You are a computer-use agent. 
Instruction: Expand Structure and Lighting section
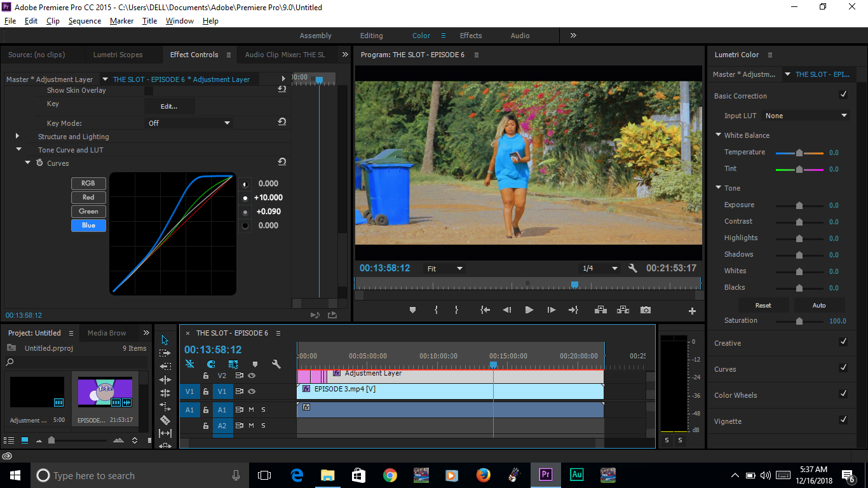pyautogui.click(x=17, y=136)
